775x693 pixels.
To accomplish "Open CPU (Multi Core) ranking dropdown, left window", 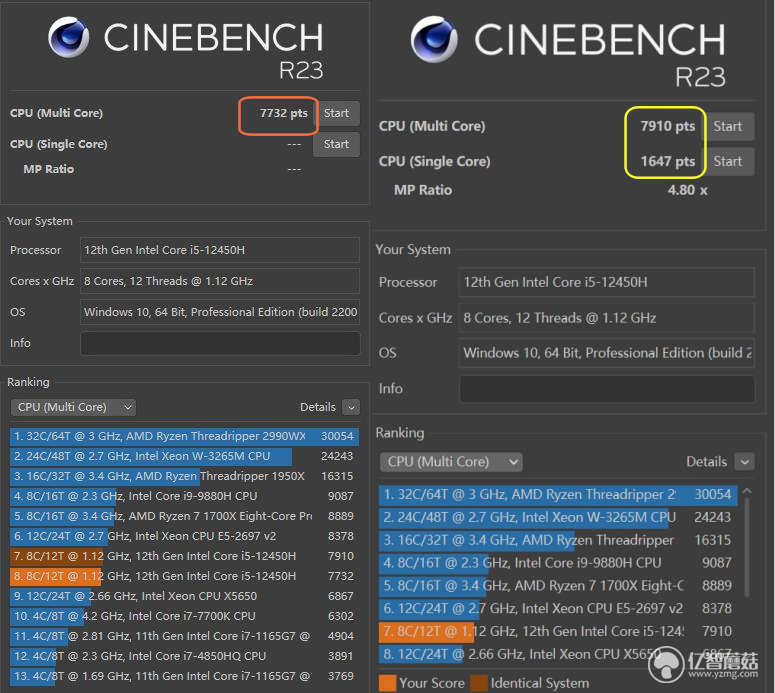I will coord(73,407).
